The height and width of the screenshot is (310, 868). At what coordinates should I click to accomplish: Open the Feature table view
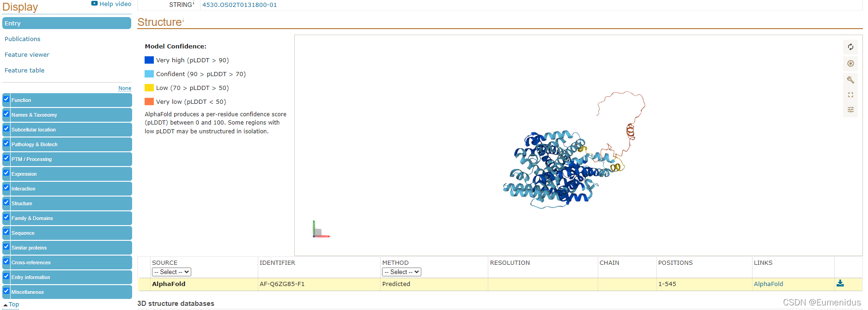[x=24, y=71]
